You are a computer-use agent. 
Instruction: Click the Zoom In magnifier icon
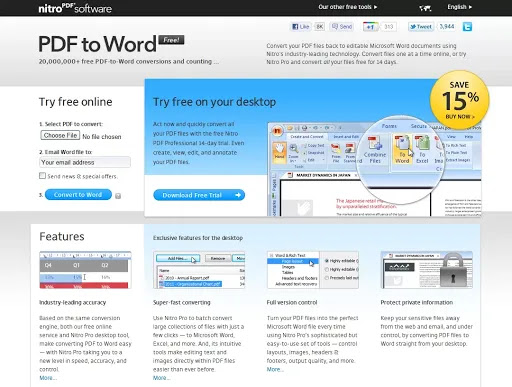coord(293,152)
